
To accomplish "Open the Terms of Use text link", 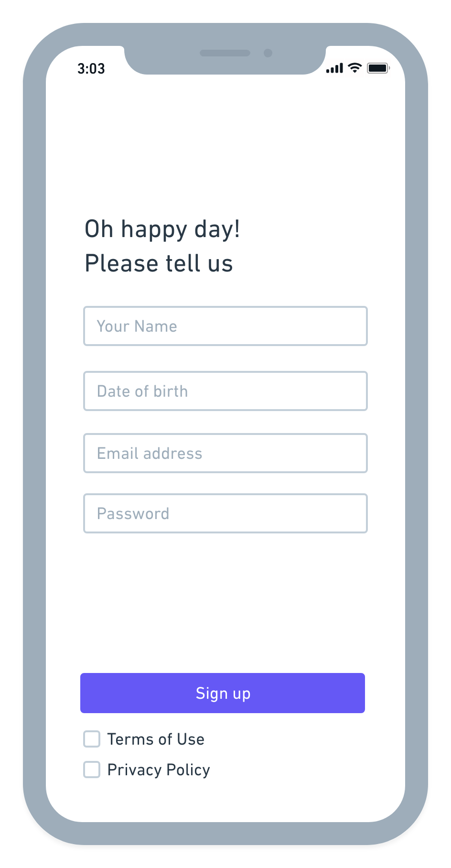I will pyautogui.click(x=156, y=739).
